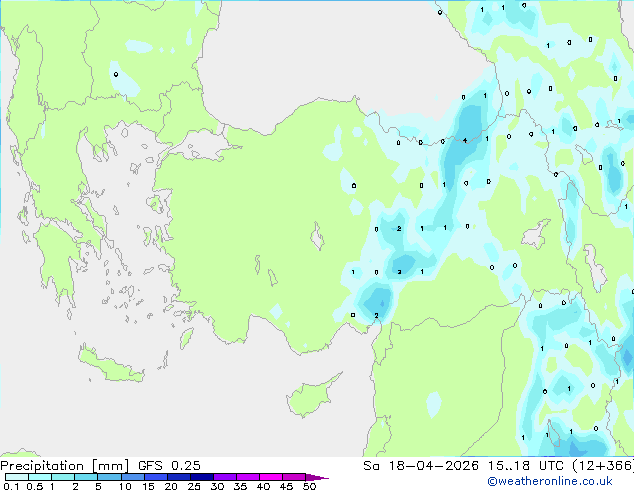The image size is (634, 490).
Task: Click the 4 mm precipitation value marker
Action: 465,140
